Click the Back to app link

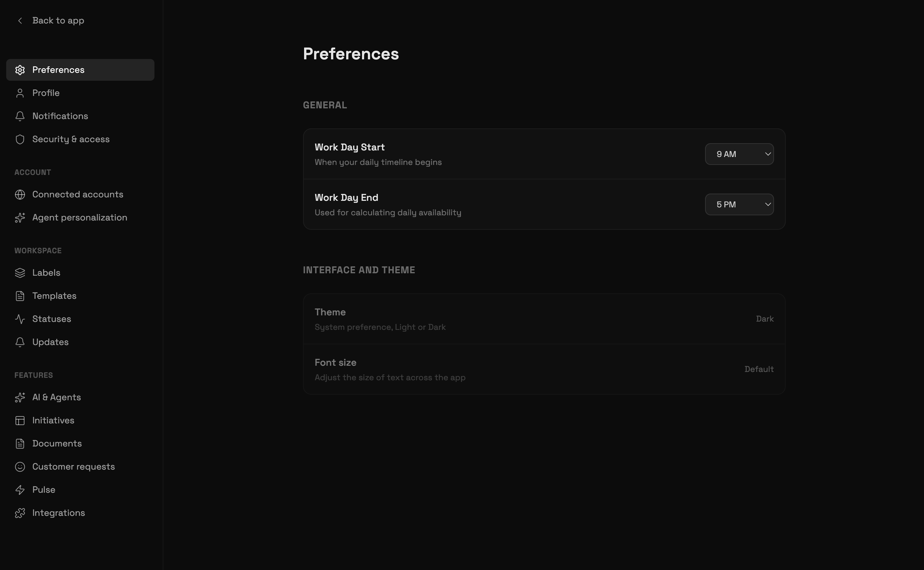click(58, 21)
